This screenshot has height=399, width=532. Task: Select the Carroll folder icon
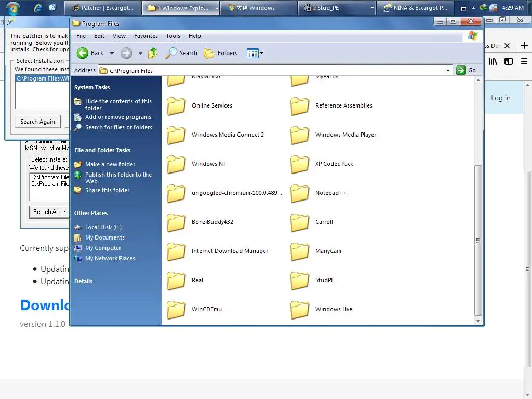(300, 222)
